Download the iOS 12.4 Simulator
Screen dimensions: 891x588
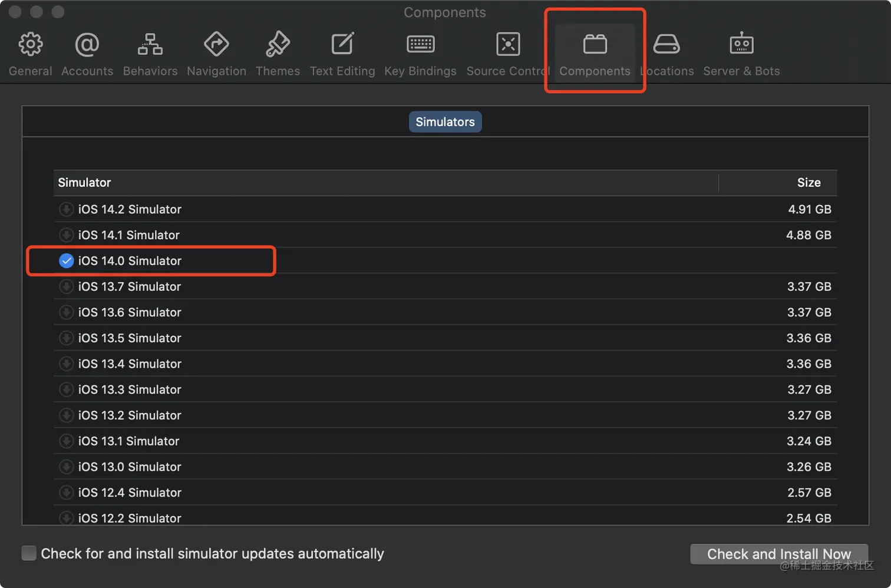pos(67,493)
